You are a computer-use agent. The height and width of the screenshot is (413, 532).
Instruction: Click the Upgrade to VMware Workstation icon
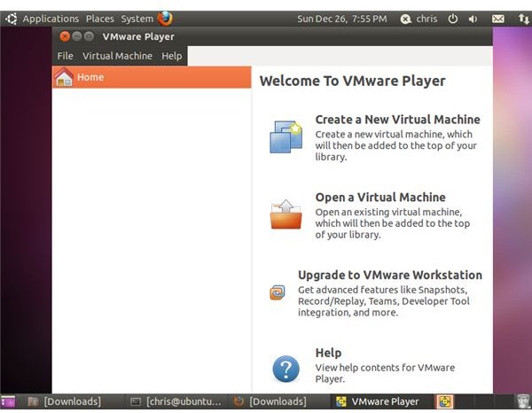point(278,292)
